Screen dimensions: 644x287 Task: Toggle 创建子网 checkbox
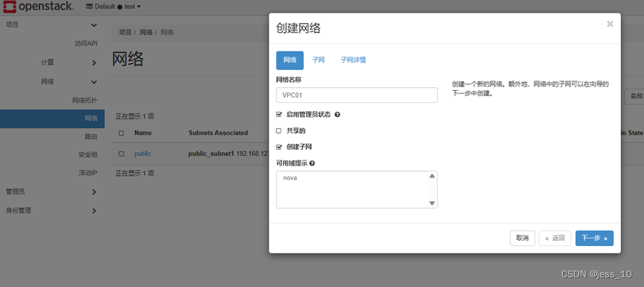(x=279, y=147)
